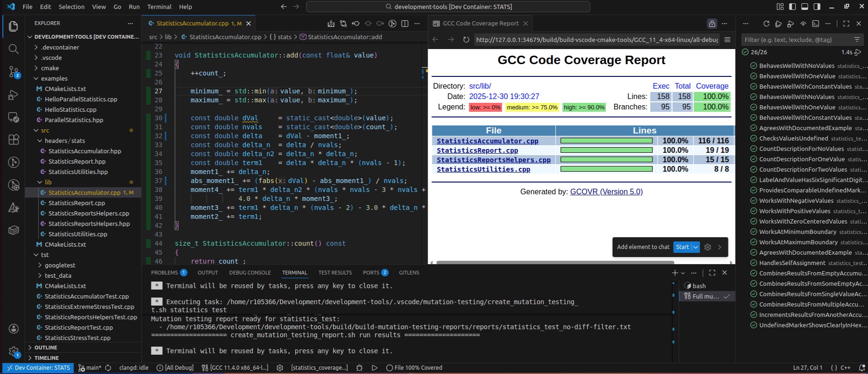
Task: Follow the GCOVR (Version 5.0) link
Action: (x=606, y=192)
